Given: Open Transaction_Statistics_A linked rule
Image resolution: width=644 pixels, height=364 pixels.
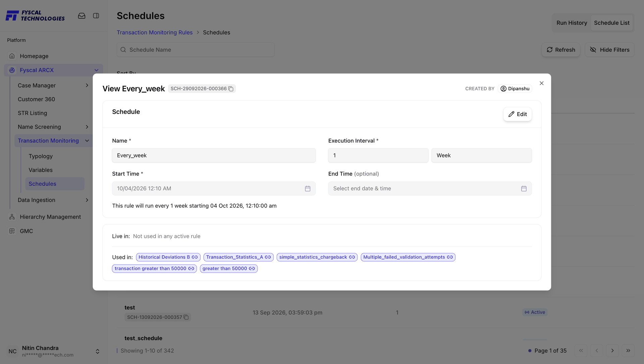Looking at the screenshot, I should coord(238,257).
